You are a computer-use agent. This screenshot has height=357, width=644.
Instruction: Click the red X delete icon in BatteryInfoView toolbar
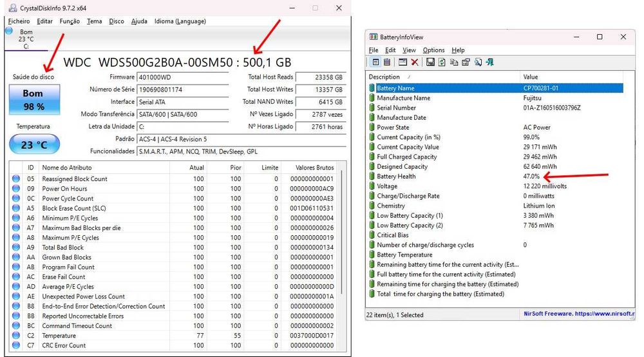click(x=415, y=63)
